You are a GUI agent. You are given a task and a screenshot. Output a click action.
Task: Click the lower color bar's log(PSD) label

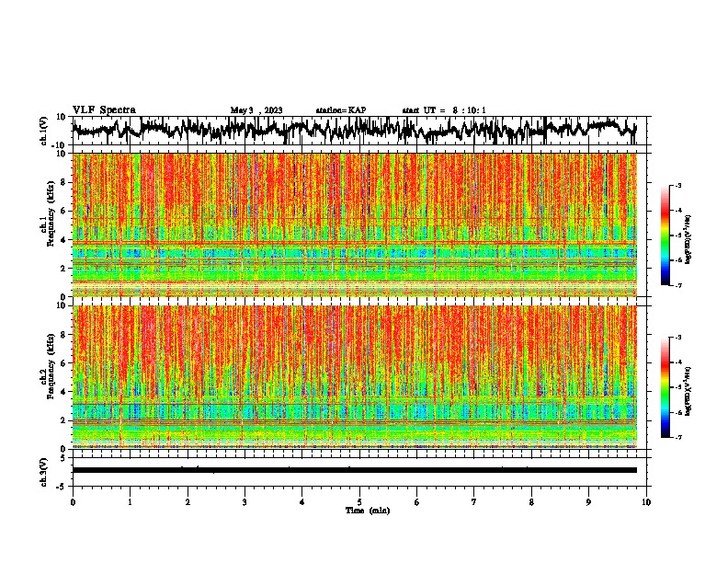(x=688, y=391)
